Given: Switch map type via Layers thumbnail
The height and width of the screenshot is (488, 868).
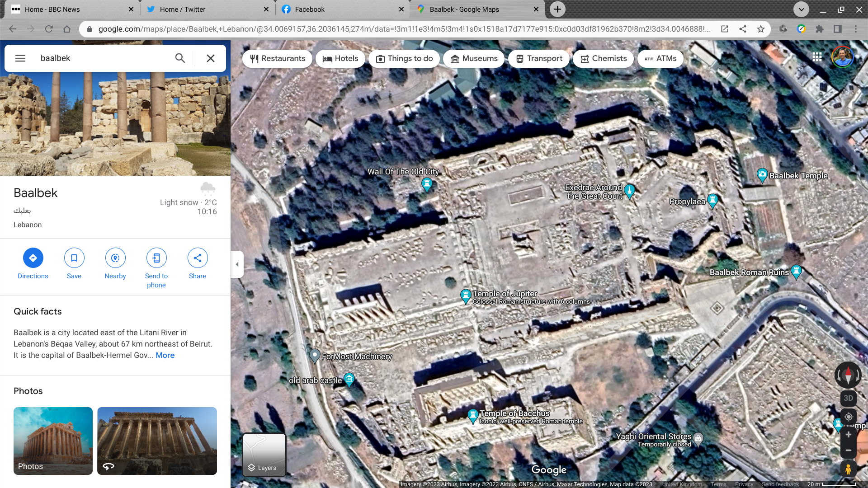Looking at the screenshot, I should (x=264, y=455).
